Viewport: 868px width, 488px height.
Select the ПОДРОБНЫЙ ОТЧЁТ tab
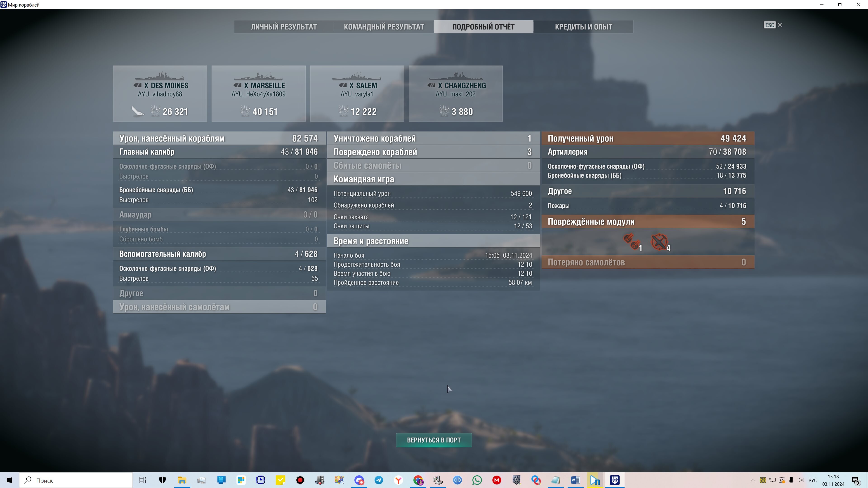pos(484,27)
